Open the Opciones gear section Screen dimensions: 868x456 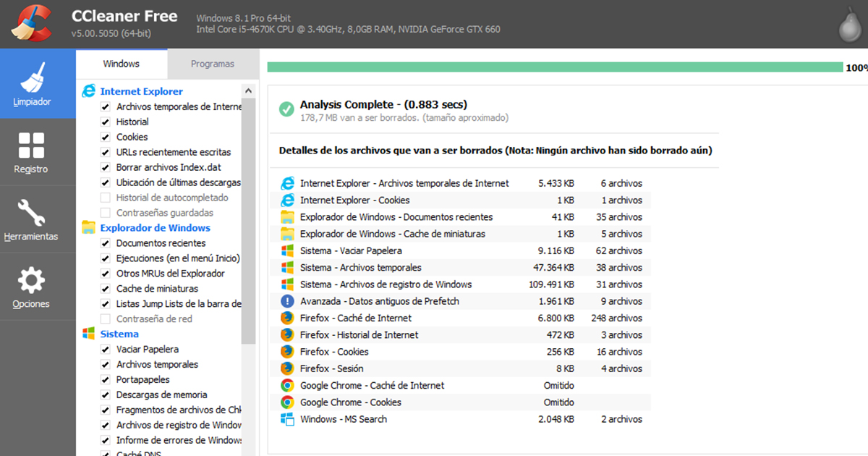coord(32,287)
